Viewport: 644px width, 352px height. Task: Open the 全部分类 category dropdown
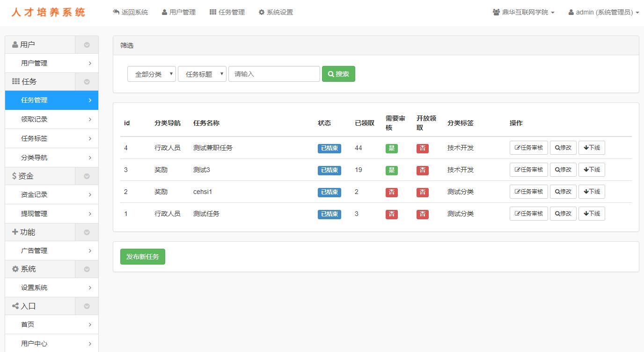(x=152, y=74)
